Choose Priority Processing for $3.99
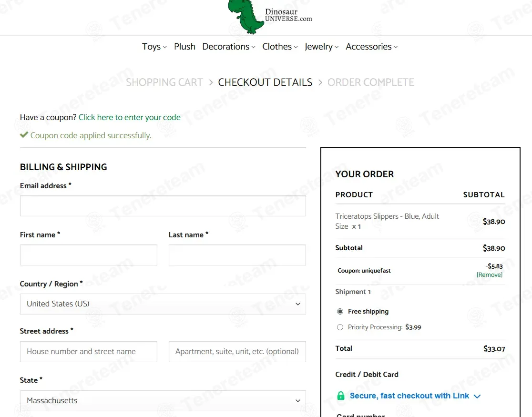The image size is (532, 417). click(x=340, y=327)
